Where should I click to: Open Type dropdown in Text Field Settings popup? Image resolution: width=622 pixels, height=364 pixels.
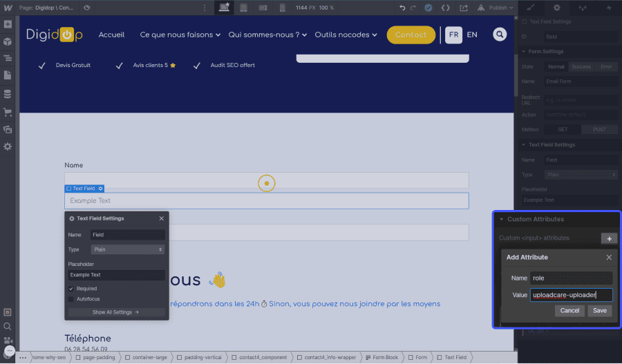coord(128,249)
